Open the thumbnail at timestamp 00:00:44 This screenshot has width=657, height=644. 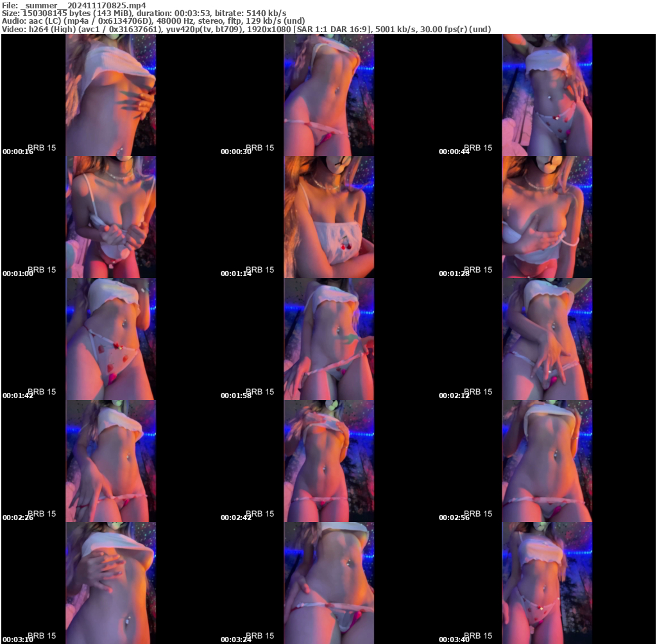546,95
